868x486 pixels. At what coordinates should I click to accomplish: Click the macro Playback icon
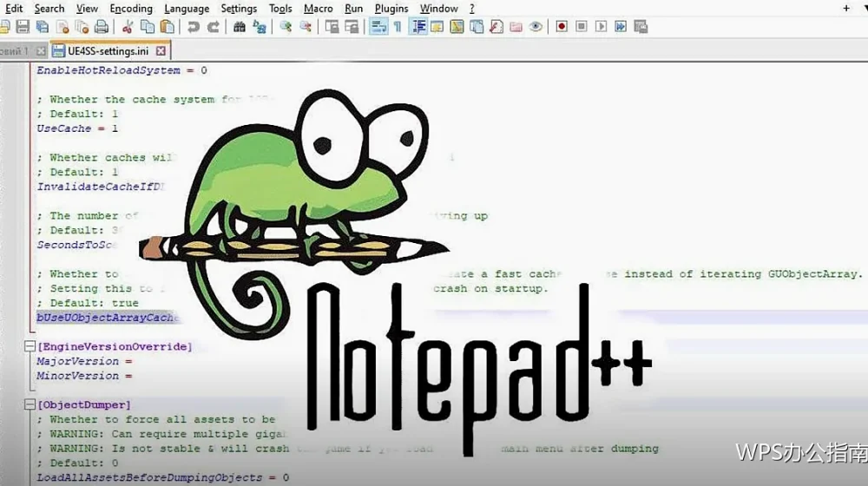point(601,27)
